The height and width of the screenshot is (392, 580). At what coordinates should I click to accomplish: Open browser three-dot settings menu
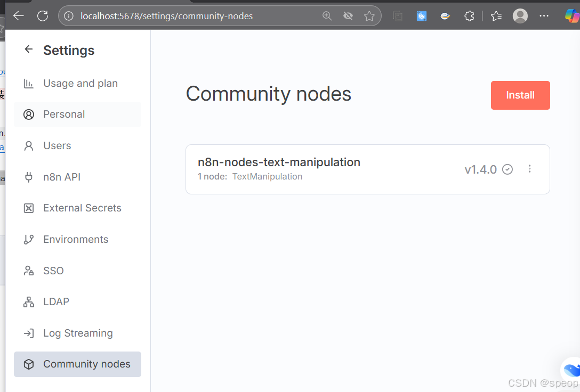[544, 16]
